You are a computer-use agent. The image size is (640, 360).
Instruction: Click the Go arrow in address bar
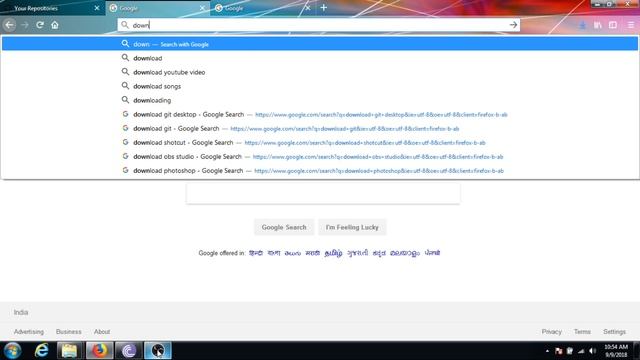pyautogui.click(x=513, y=25)
